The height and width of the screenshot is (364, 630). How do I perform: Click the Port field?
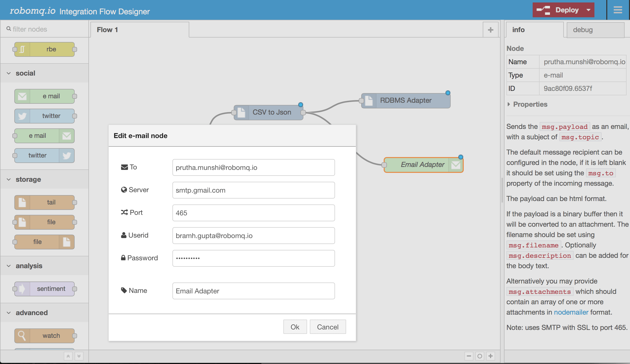tap(253, 213)
